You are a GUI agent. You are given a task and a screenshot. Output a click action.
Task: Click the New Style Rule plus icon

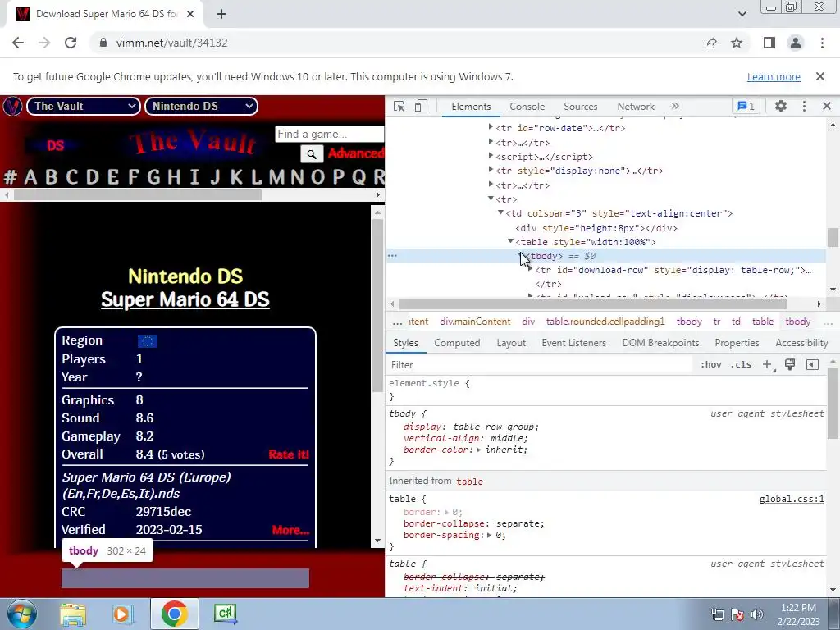tap(768, 365)
